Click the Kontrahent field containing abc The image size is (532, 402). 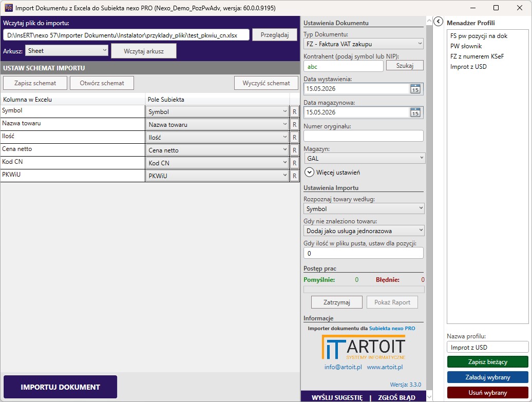pyautogui.click(x=343, y=67)
